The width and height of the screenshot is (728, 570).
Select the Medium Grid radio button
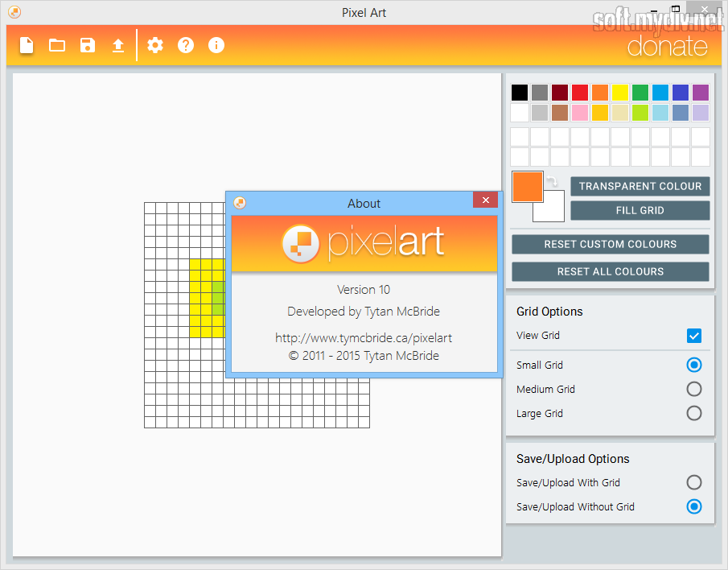pos(694,389)
